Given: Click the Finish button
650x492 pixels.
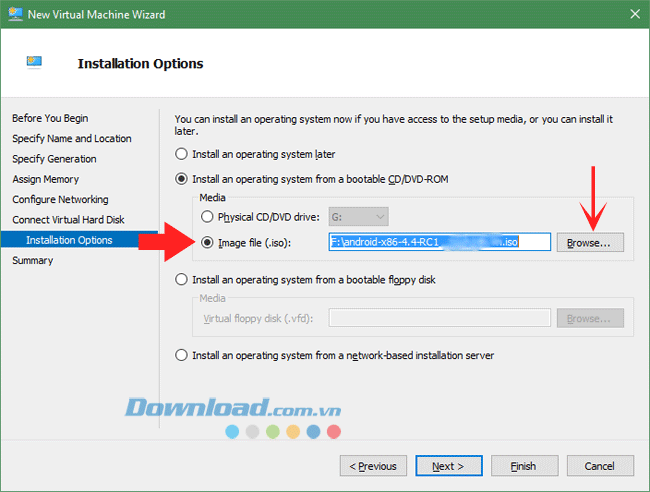Looking at the screenshot, I should click(x=524, y=466).
